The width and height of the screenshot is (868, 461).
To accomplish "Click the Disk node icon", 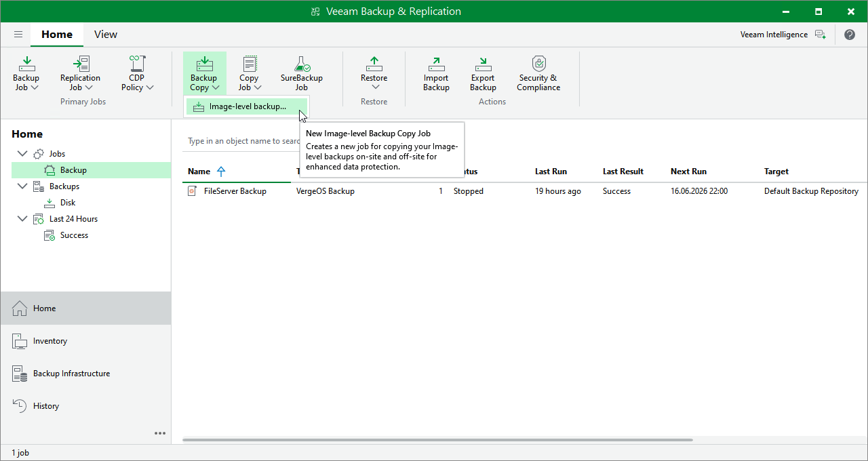I will [50, 203].
